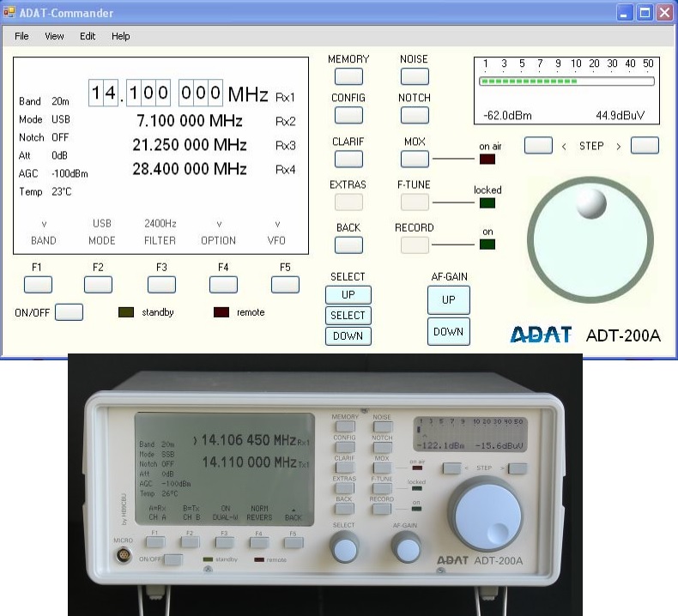Image resolution: width=678 pixels, height=616 pixels.
Task: Click the ADAT logo
Action: pos(541,335)
